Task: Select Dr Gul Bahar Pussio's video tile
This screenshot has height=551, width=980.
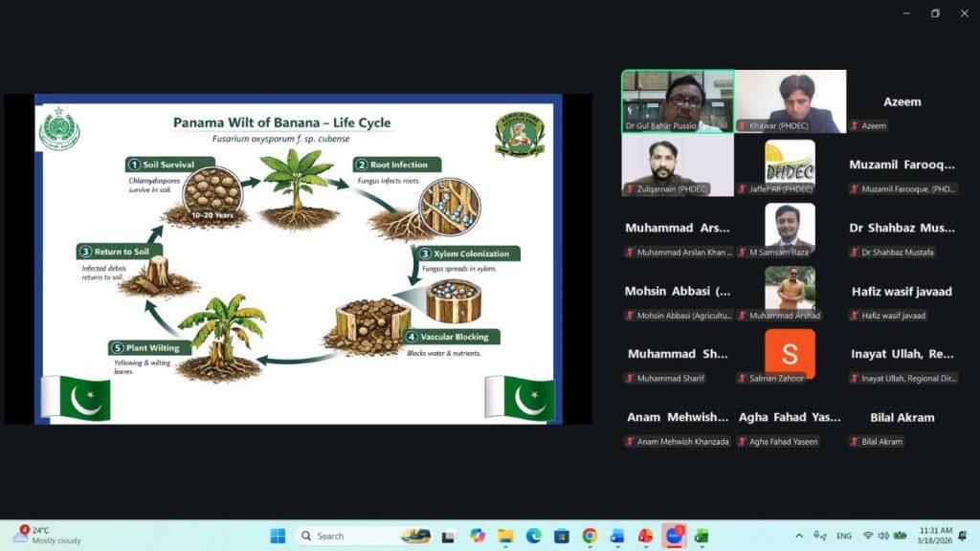Action: coord(678,100)
